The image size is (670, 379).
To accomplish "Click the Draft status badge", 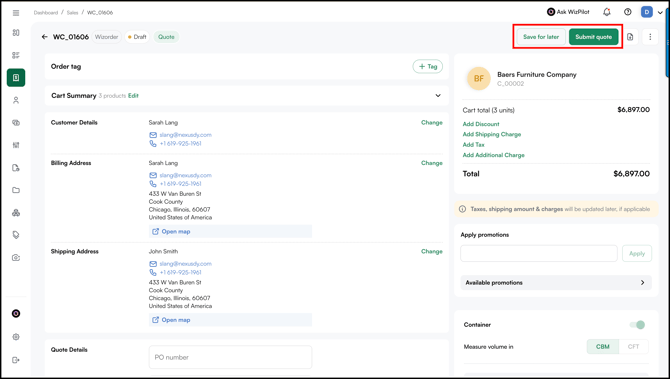I will tap(137, 37).
